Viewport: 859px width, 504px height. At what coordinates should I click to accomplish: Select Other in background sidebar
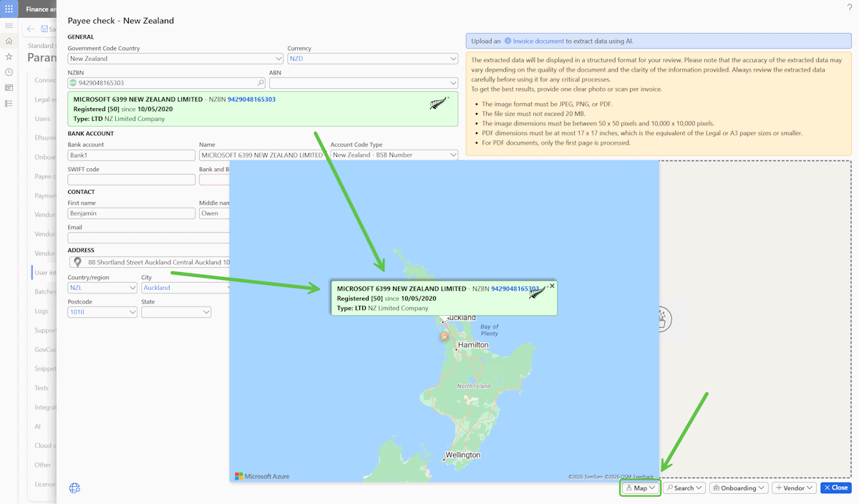pyautogui.click(x=43, y=465)
